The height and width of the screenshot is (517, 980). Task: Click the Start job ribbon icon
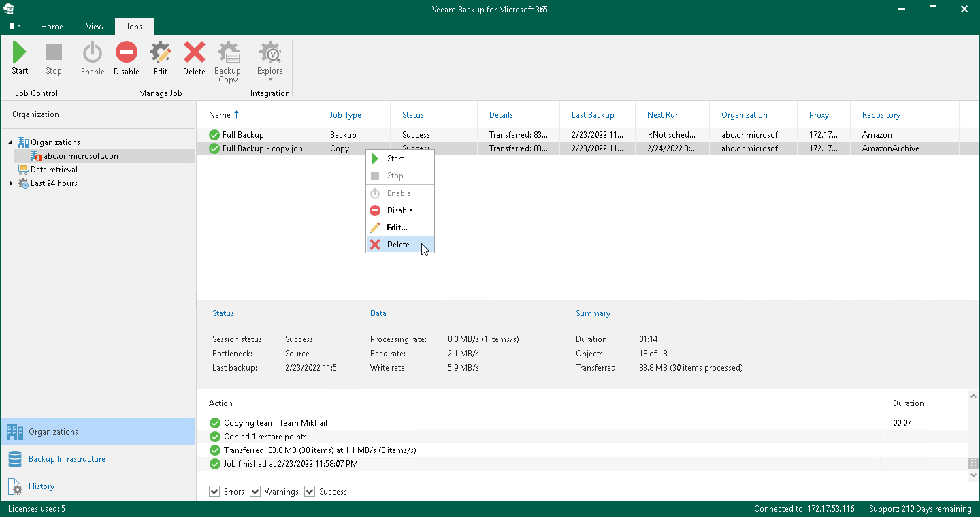20,53
